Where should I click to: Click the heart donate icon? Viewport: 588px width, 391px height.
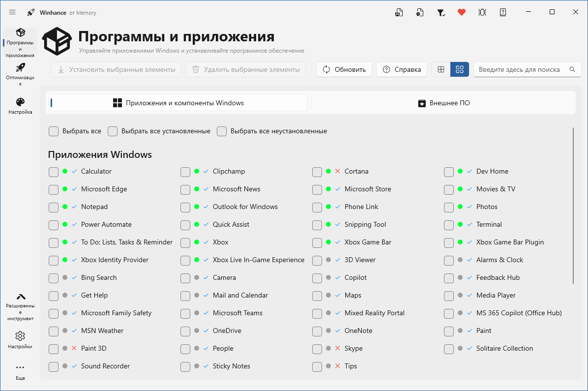tap(461, 12)
